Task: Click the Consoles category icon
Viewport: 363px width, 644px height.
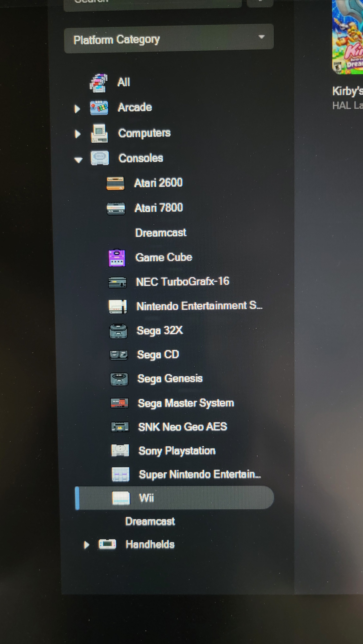Action: click(x=100, y=158)
